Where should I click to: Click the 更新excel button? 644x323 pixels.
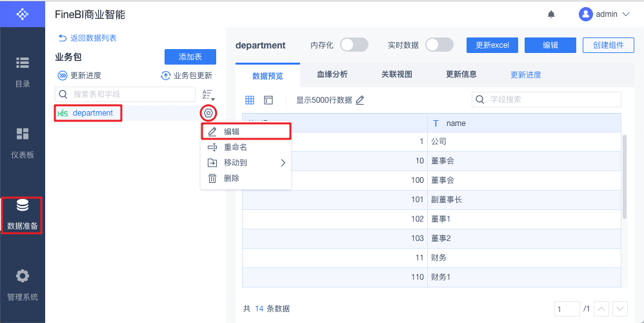pos(492,45)
